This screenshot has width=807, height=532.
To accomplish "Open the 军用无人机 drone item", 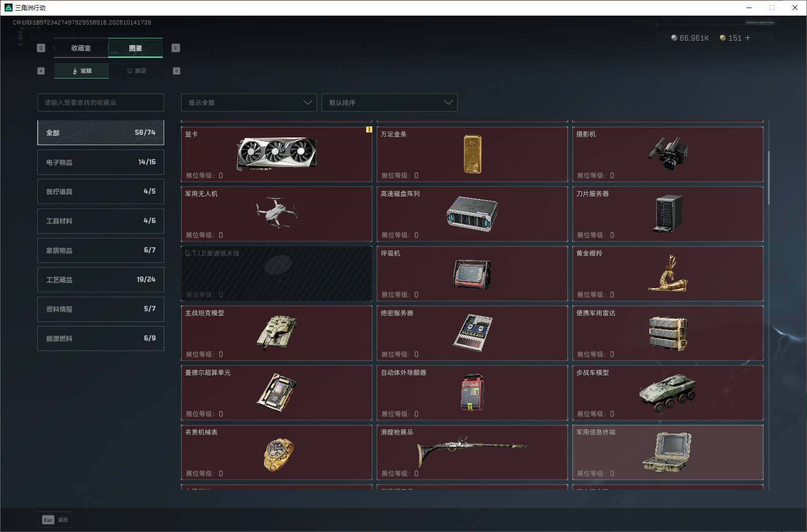I will tap(277, 214).
